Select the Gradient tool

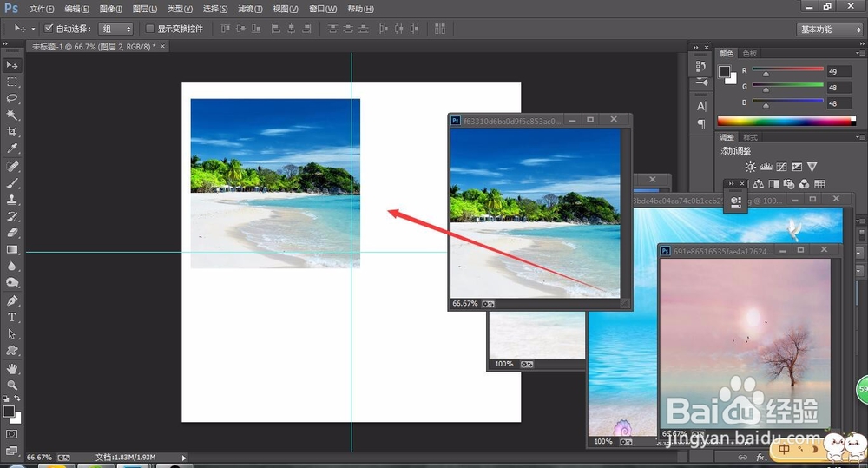point(11,250)
